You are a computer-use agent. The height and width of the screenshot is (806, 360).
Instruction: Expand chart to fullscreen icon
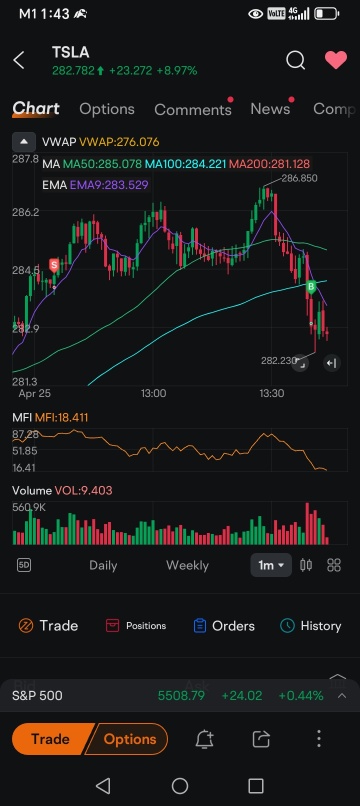301,363
